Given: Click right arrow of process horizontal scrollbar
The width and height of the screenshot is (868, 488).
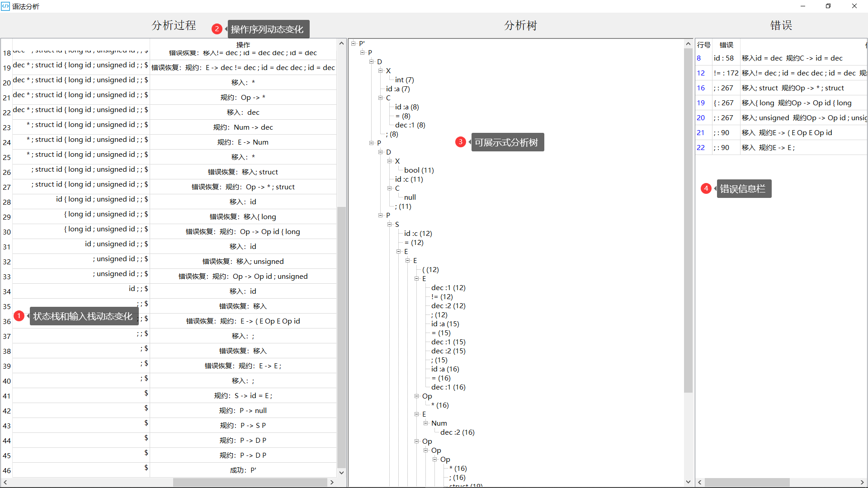Looking at the screenshot, I should tap(332, 483).
